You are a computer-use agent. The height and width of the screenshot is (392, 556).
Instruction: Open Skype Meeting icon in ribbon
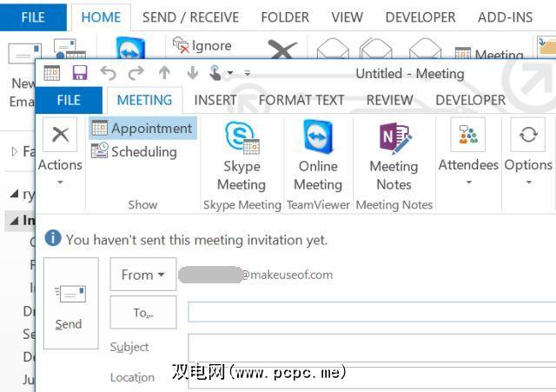point(242,156)
